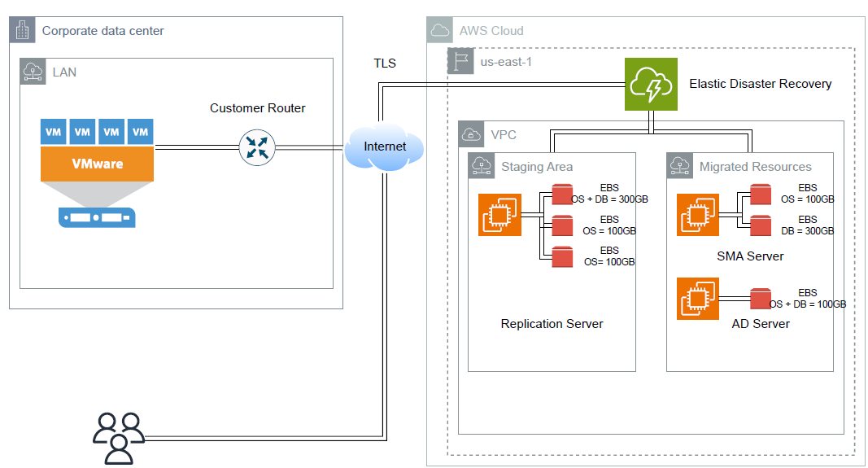Click the SMA Server EBS volume OS = 100GB
The width and height of the screenshot is (868, 468).
761,195
